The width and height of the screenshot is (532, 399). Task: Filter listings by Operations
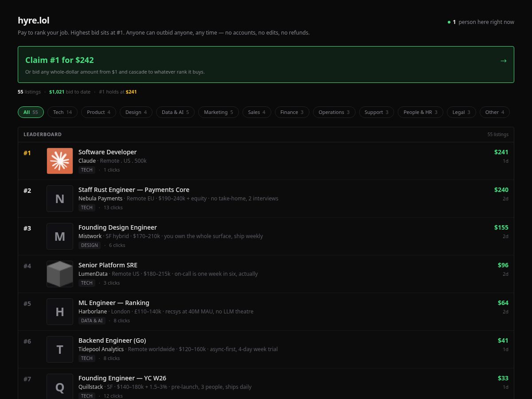point(334,112)
